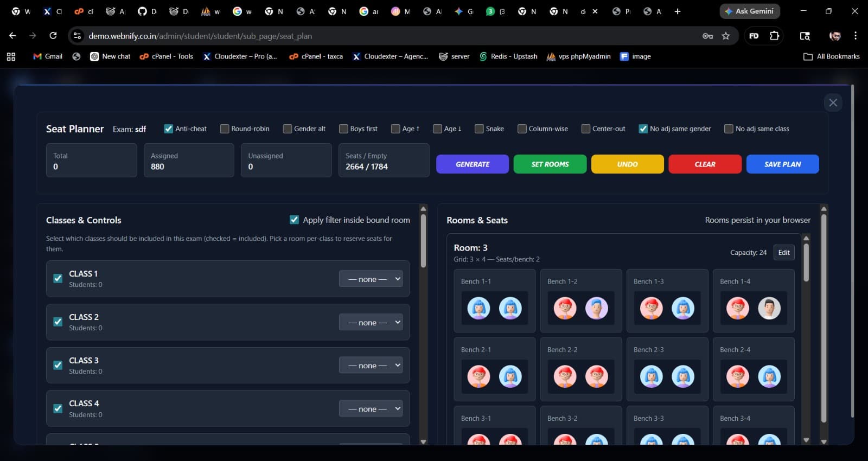This screenshot has height=461, width=868.
Task: Enable the Round-robin checkbox
Action: click(225, 129)
